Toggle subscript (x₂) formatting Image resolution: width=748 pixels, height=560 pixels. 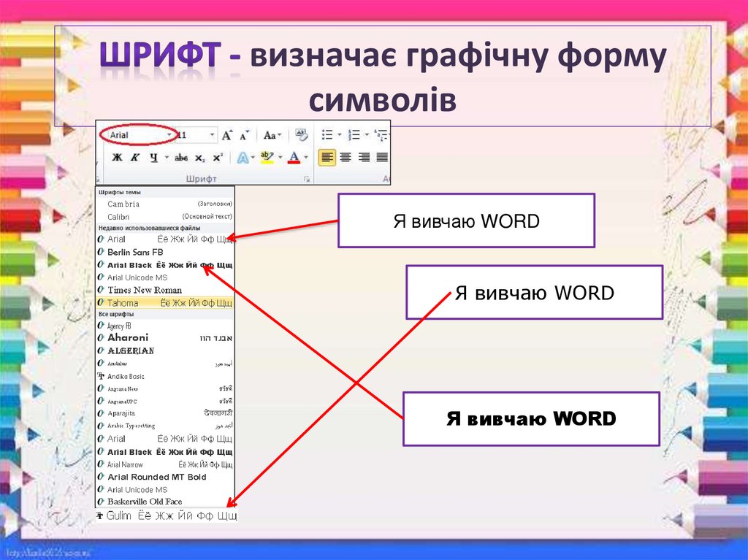coord(200,158)
